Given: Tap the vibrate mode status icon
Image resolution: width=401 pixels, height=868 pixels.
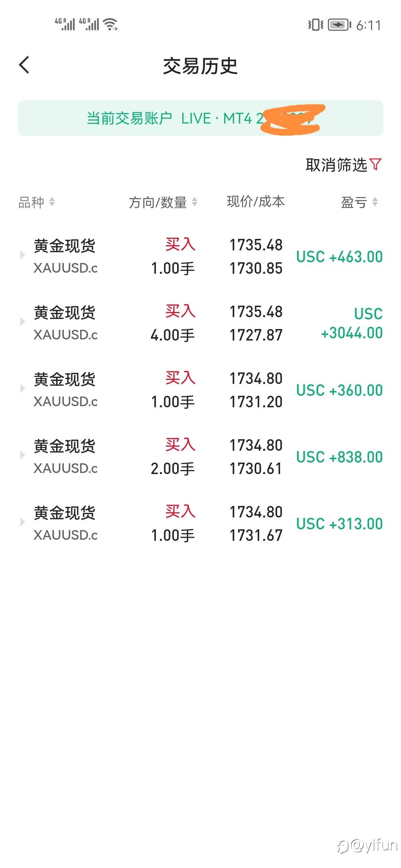Looking at the screenshot, I should click(316, 25).
